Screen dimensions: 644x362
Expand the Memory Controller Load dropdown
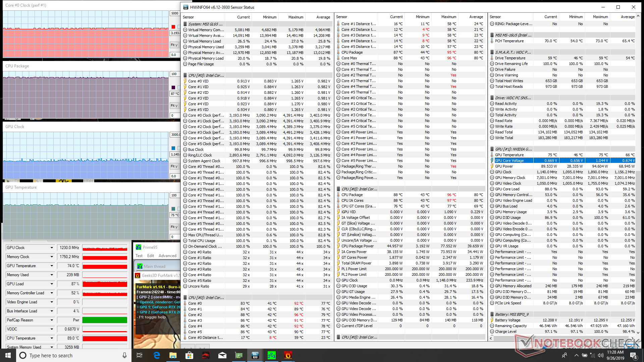coord(52,293)
